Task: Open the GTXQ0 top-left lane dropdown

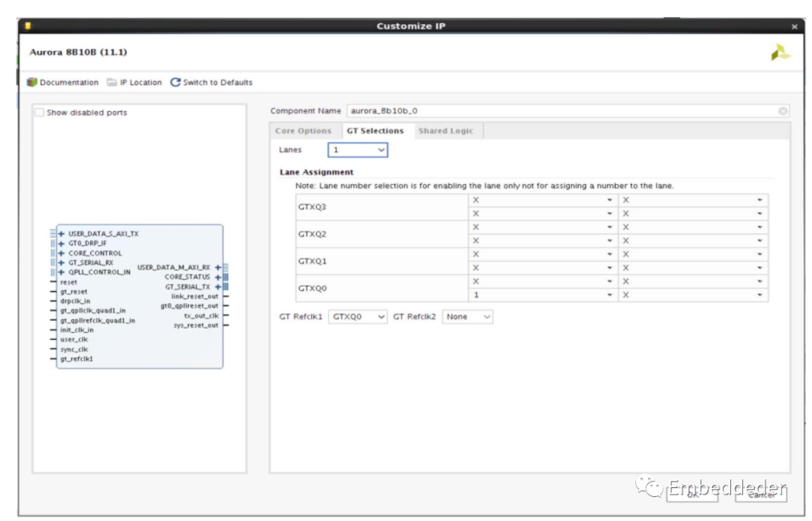Action: 544,281
